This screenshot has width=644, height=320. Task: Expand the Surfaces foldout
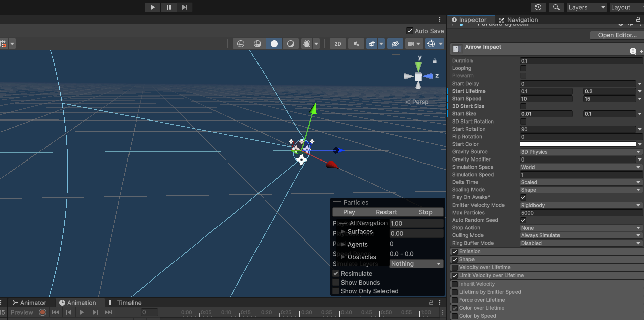click(343, 232)
